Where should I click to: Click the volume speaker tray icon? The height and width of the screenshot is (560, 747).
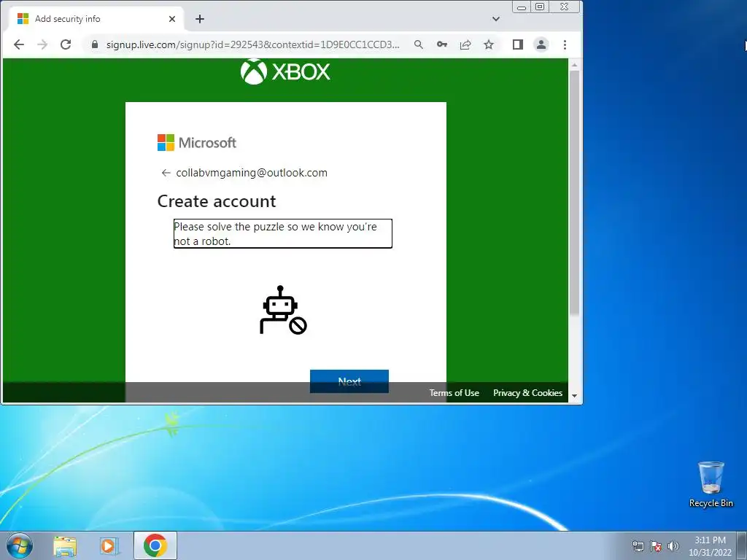point(673,546)
